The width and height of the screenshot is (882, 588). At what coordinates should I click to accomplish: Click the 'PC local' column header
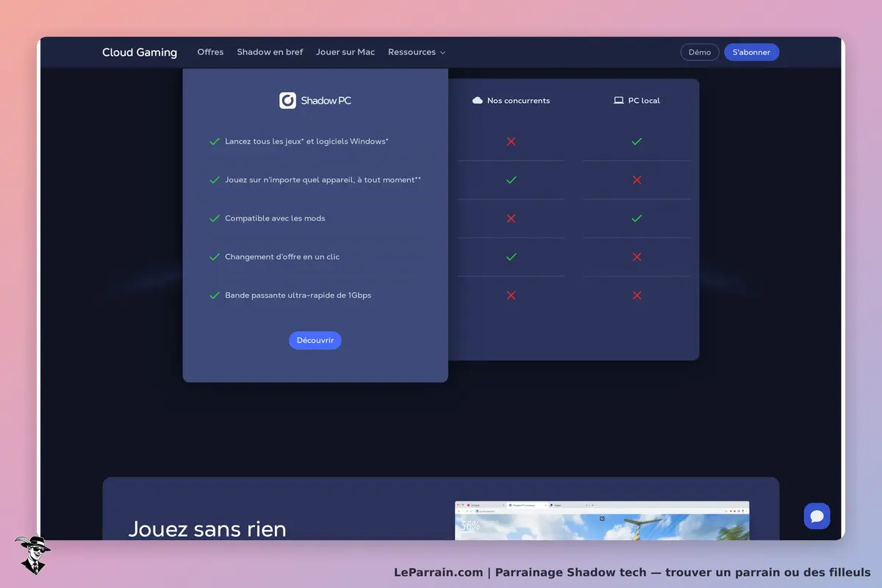click(x=644, y=101)
